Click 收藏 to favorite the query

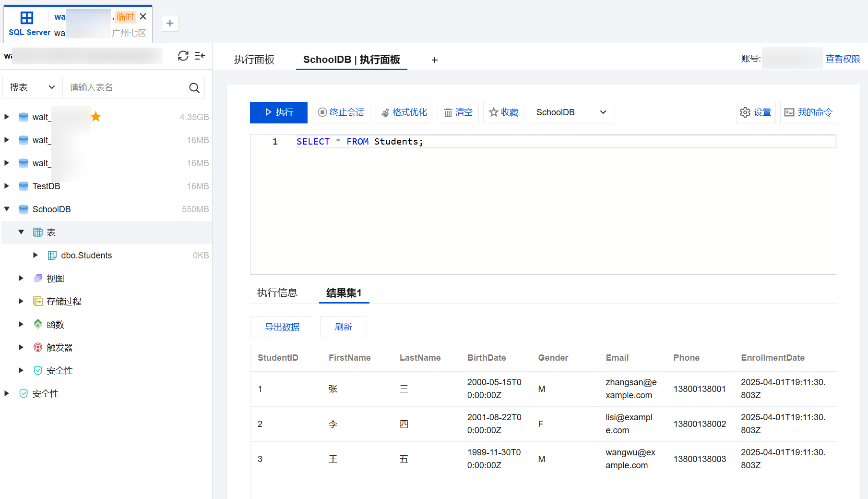click(503, 112)
